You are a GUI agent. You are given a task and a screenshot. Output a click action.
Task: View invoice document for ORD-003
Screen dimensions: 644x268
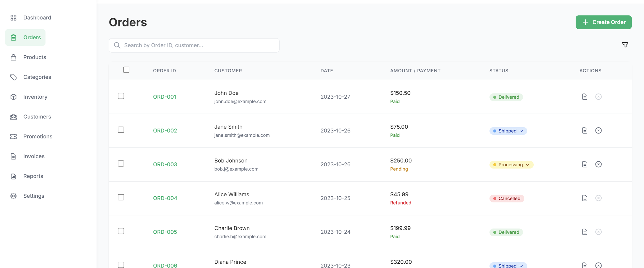[585, 164]
